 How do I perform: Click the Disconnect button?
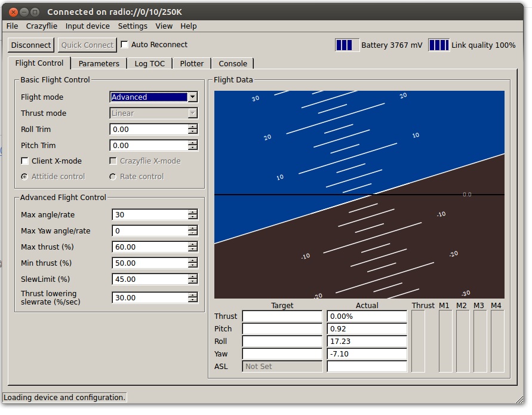click(x=31, y=45)
